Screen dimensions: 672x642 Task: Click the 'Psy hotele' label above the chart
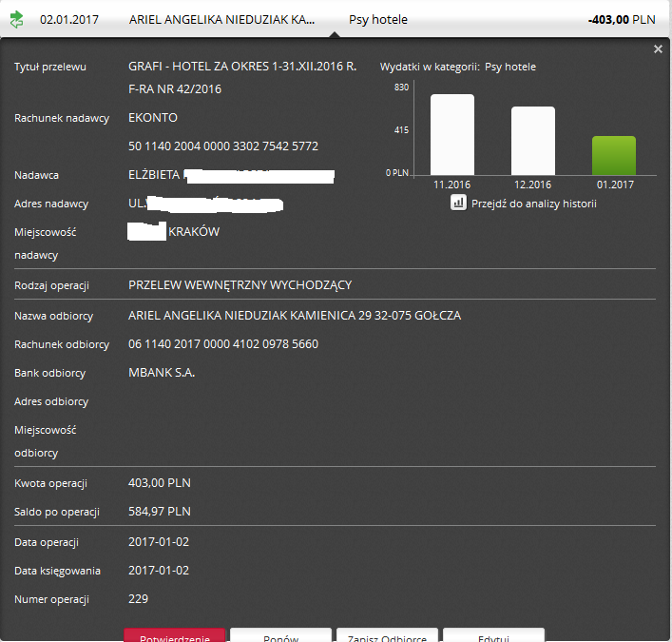click(510, 67)
